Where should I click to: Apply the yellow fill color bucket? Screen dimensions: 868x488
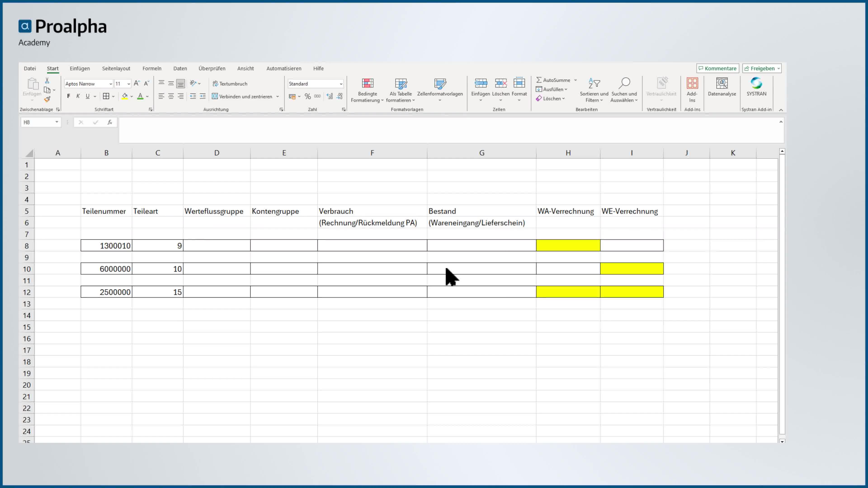pyautogui.click(x=125, y=96)
